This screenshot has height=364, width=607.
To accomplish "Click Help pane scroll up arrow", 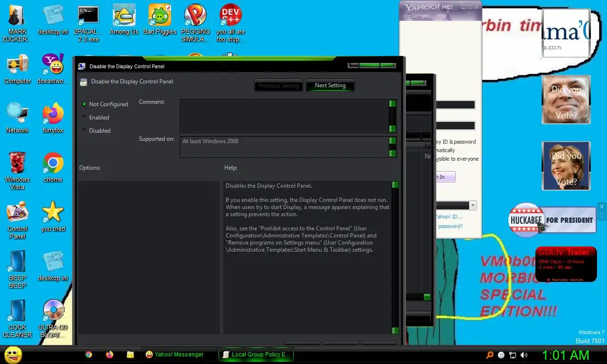I will (395, 184).
